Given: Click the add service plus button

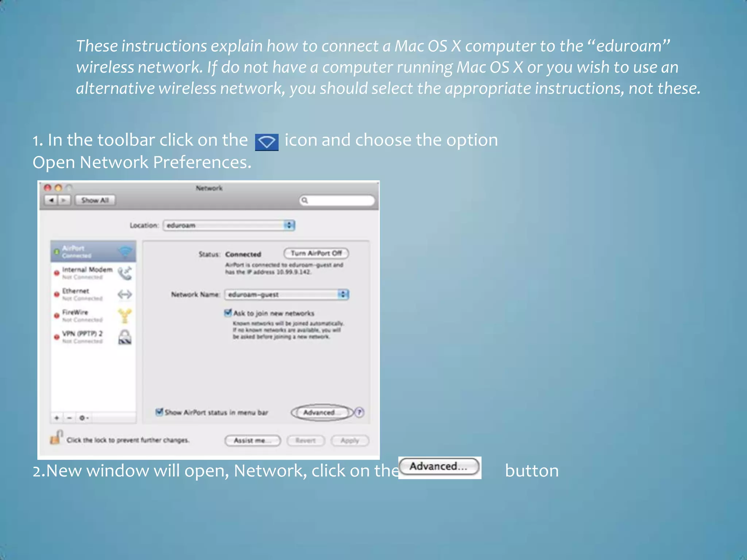Looking at the screenshot, I should tap(57, 418).
